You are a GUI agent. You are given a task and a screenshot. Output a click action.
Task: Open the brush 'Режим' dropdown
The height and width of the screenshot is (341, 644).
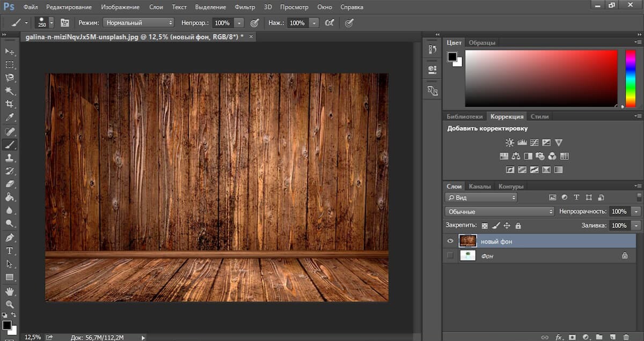pyautogui.click(x=139, y=23)
